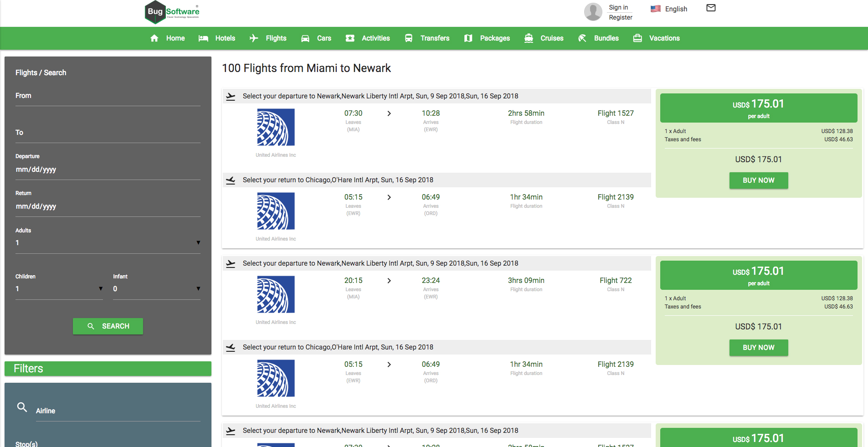Click the Departure date field
868x447 pixels.
[x=108, y=170]
